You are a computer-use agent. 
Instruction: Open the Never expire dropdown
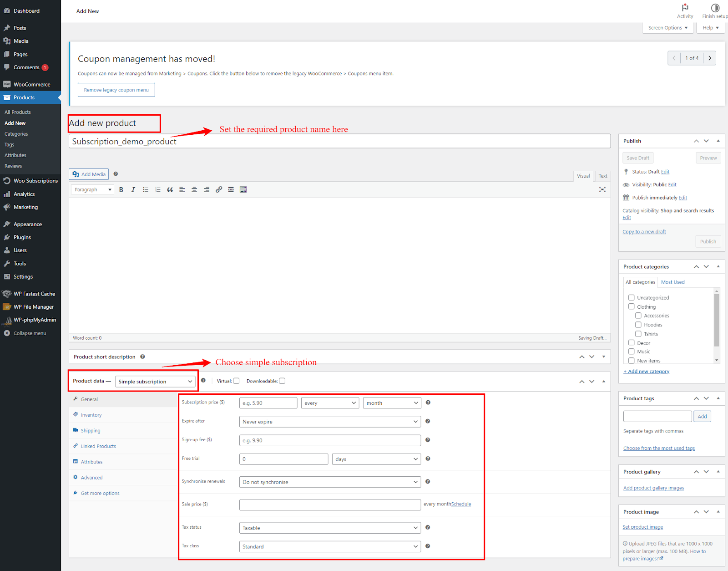330,422
